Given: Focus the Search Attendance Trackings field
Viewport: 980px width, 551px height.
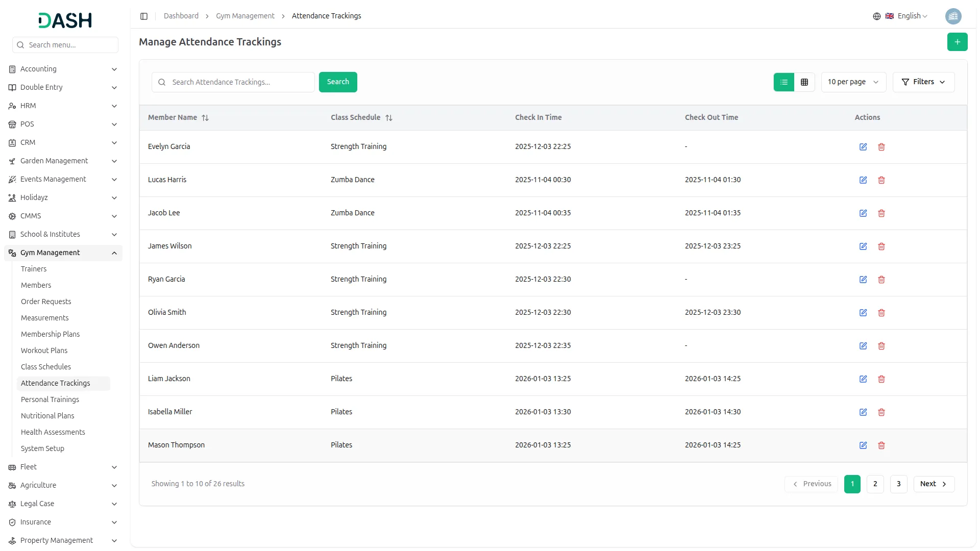Looking at the screenshot, I should pyautogui.click(x=233, y=82).
